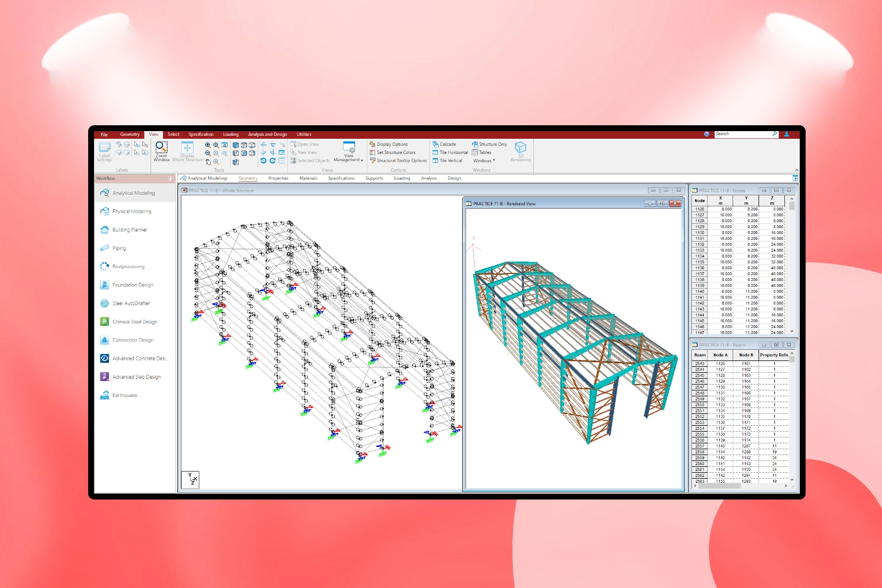This screenshot has width=882, height=588.
Task: Collapse the Workflow panel with its pin arrow
Action: tap(170, 178)
